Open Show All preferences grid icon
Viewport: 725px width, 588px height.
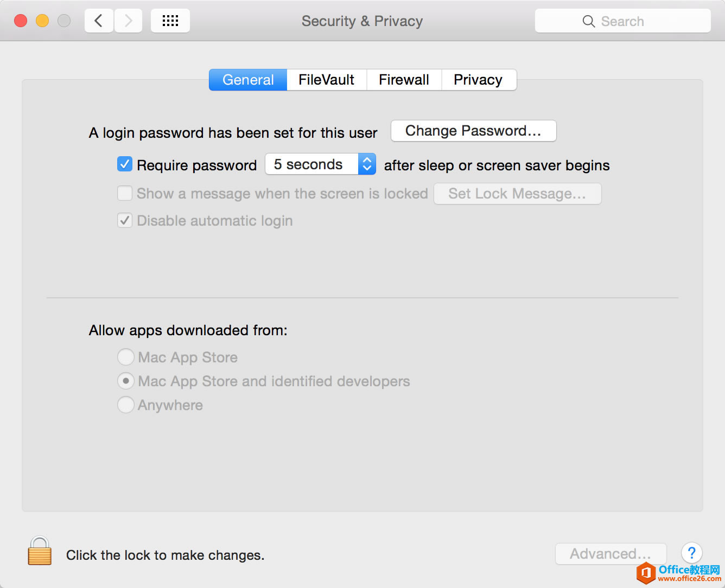point(170,20)
